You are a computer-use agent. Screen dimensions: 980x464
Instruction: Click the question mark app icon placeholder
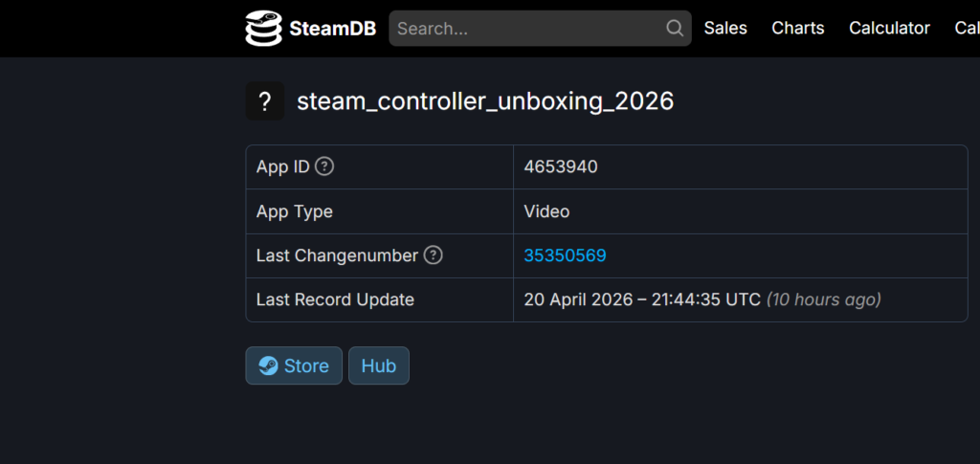[265, 100]
